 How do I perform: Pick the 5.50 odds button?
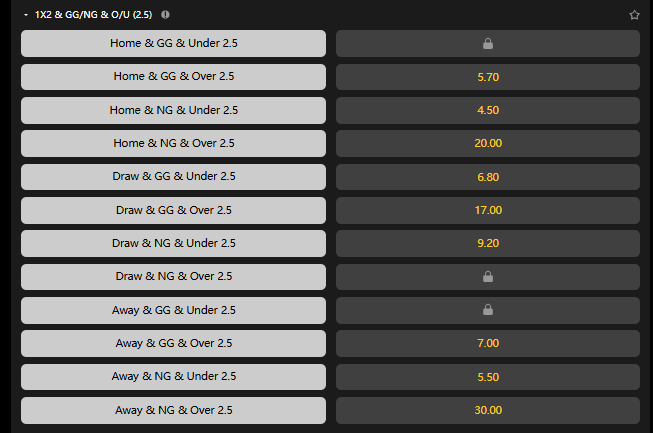[x=488, y=377]
